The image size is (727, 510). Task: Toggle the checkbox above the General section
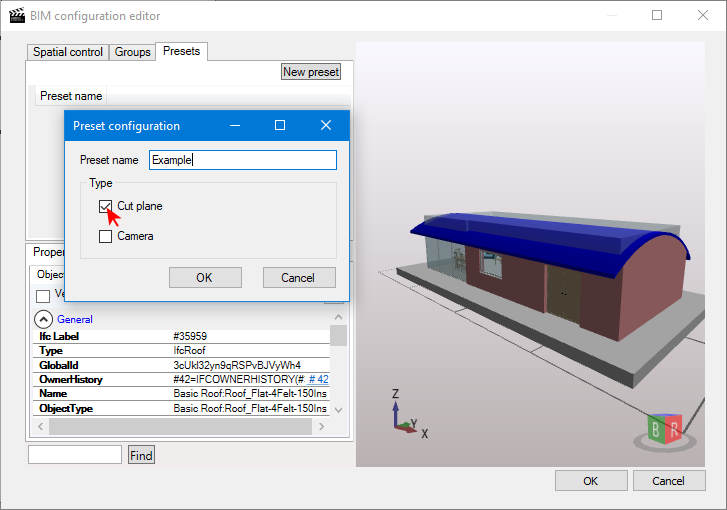43,296
